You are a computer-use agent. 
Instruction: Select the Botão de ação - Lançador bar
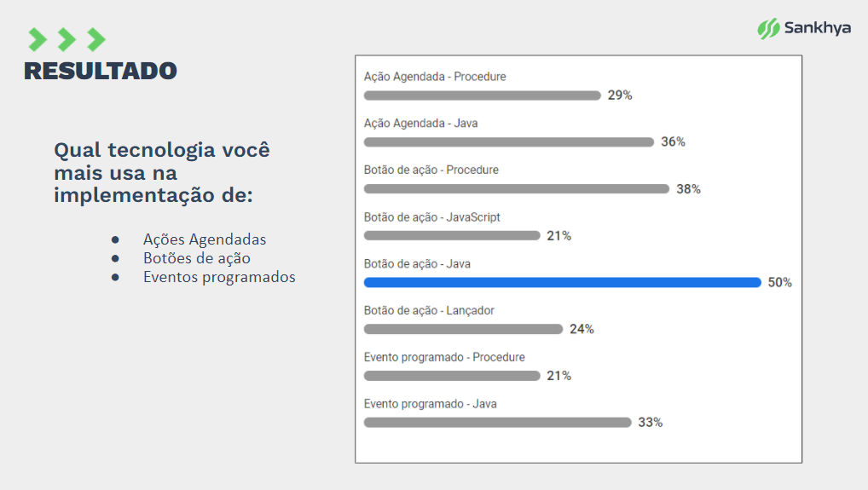pos(463,329)
